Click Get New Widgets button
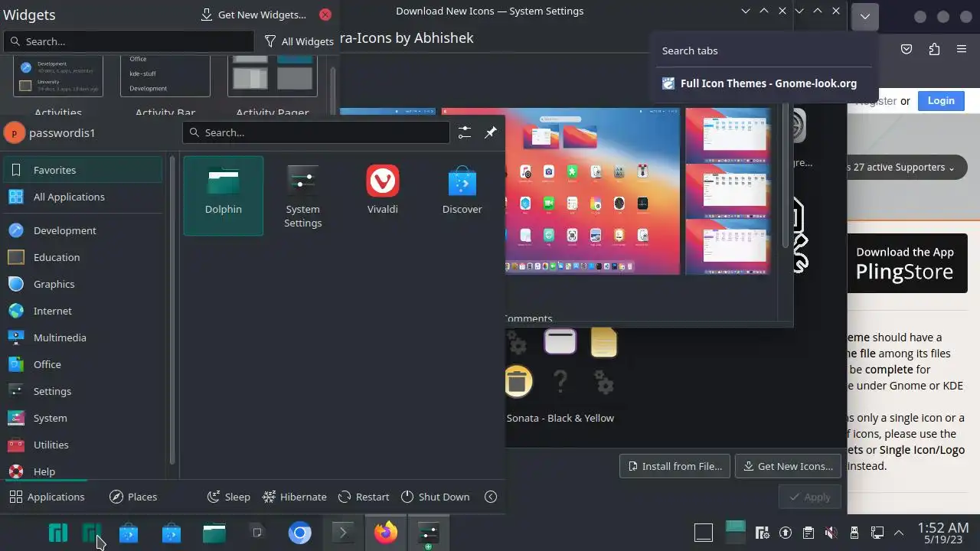Viewport: 980px width, 551px height. [253, 15]
